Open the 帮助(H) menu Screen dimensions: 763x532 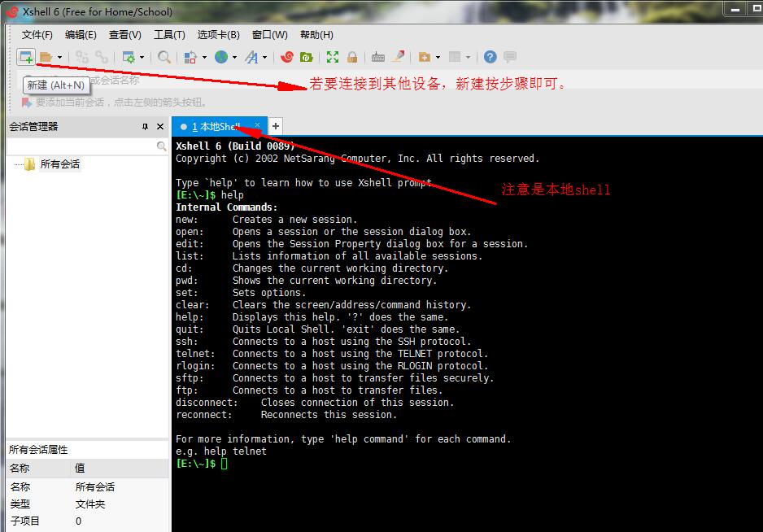tap(316, 34)
